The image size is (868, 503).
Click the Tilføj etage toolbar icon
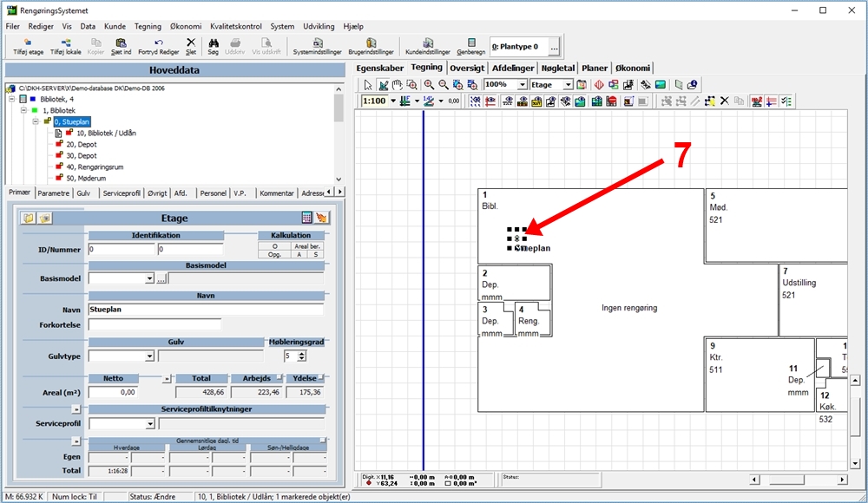[28, 47]
